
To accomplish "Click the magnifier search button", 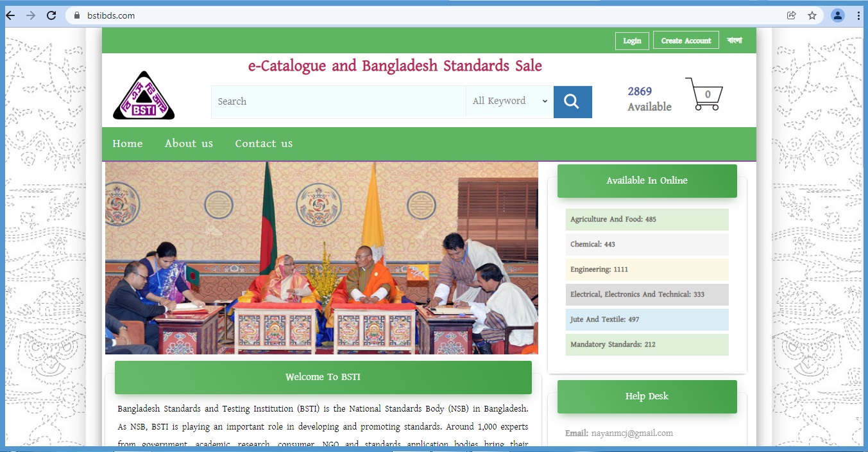I will [572, 102].
